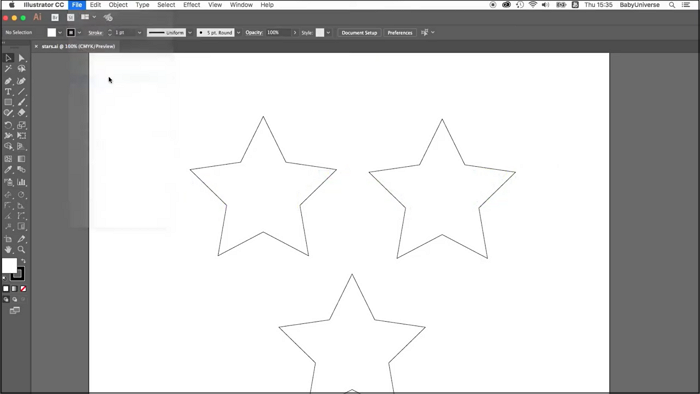This screenshot has width=700, height=394.
Task: Select the Eraser tool
Action: click(x=21, y=113)
